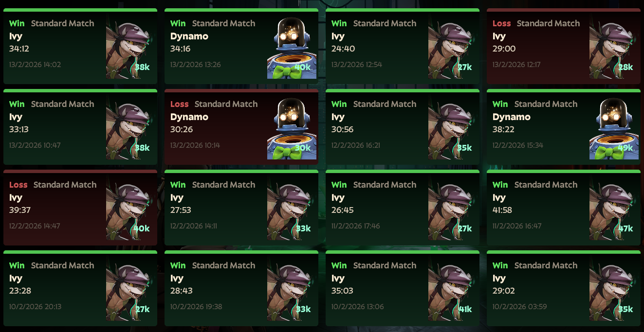Click the Win label on 12/2/2026 14:11 match
Screen dimensions: 644x332
click(x=178, y=185)
